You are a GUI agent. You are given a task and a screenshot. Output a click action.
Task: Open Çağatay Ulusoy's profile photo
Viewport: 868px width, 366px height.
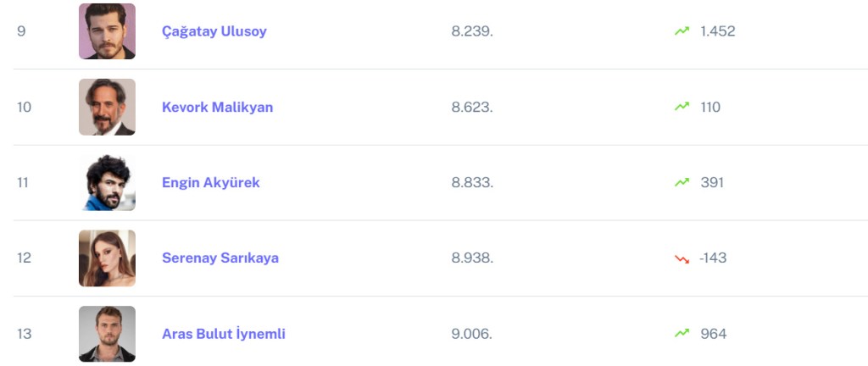pos(107,31)
